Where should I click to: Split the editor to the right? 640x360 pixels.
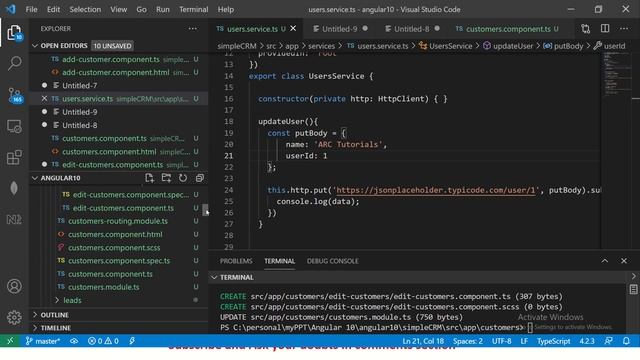coord(605,29)
